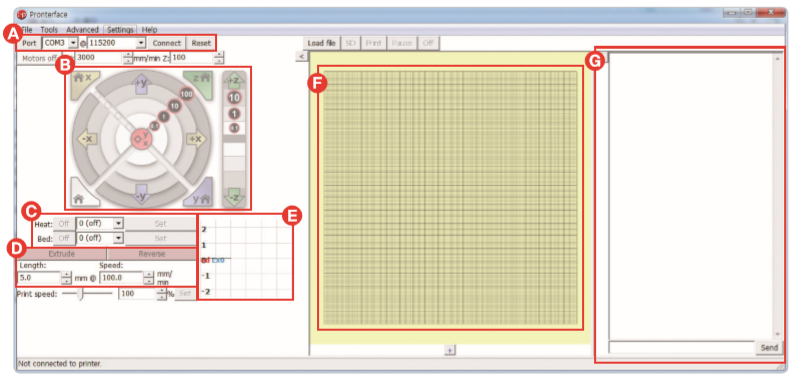Click Set next to Bed temperature

160,238
